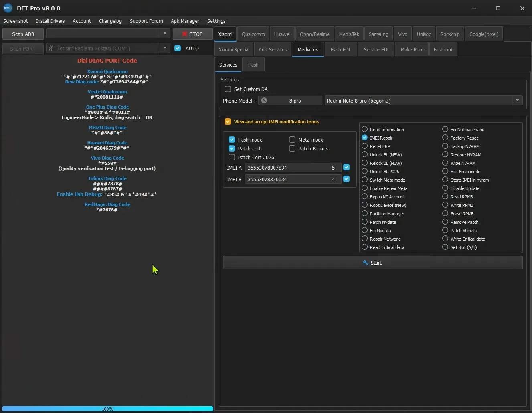532x413 pixels.
Task: Click the IMEI B number field
Action: tap(286, 179)
